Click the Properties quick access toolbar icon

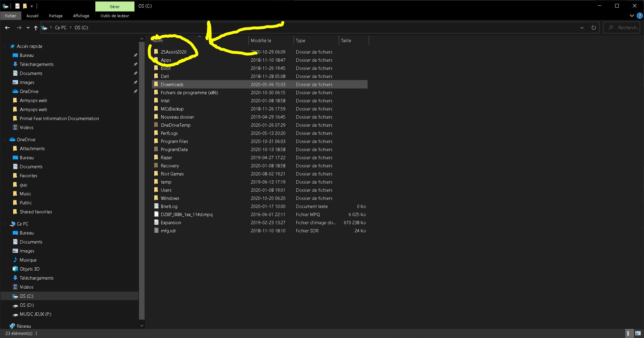(x=17, y=6)
